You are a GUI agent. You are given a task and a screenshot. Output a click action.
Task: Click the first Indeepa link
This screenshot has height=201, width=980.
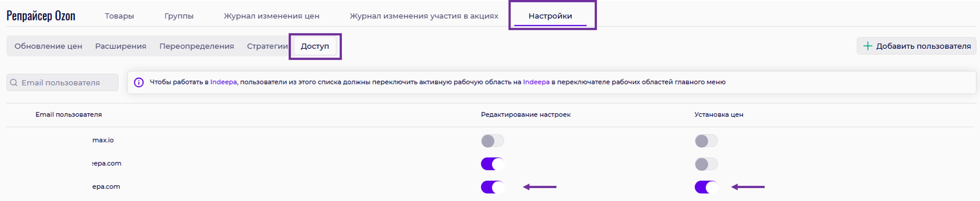coord(223,82)
